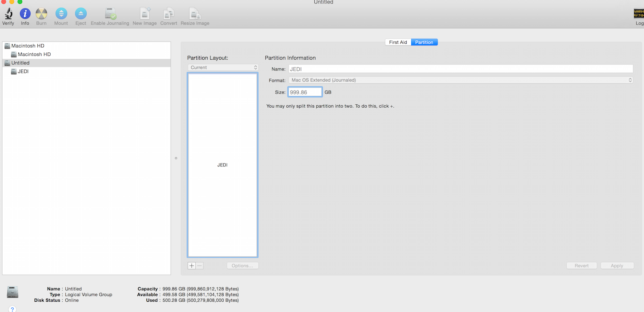Click the Eject toolbar icon
The width and height of the screenshot is (644, 312).
click(x=81, y=14)
